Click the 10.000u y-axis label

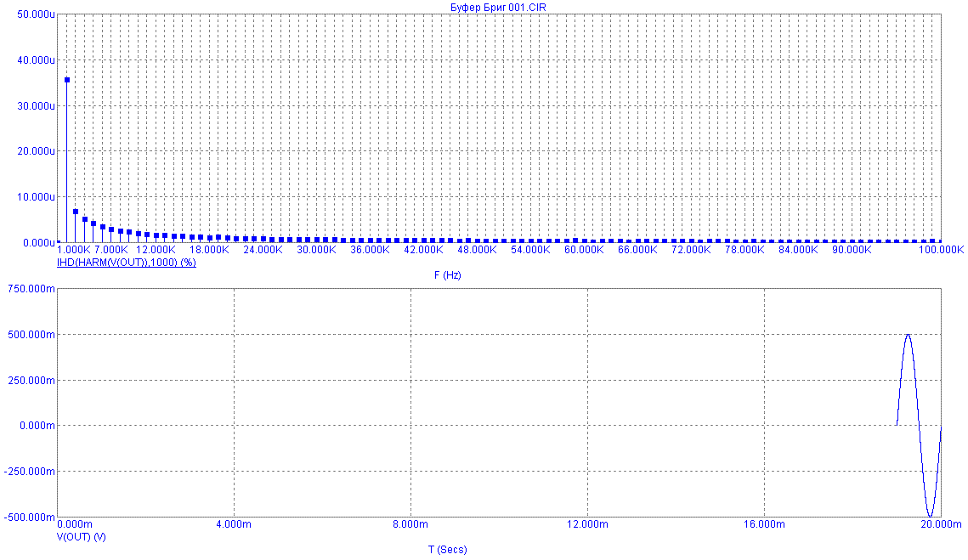click(x=36, y=197)
